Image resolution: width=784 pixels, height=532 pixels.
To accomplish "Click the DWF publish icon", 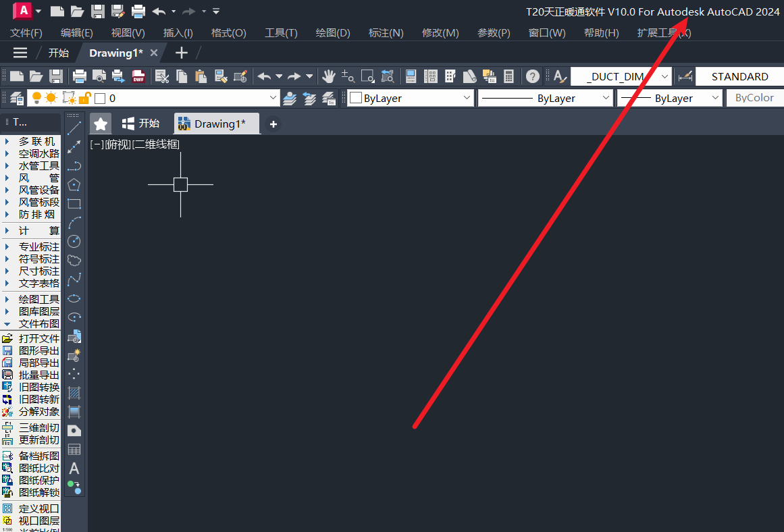I will (x=138, y=76).
